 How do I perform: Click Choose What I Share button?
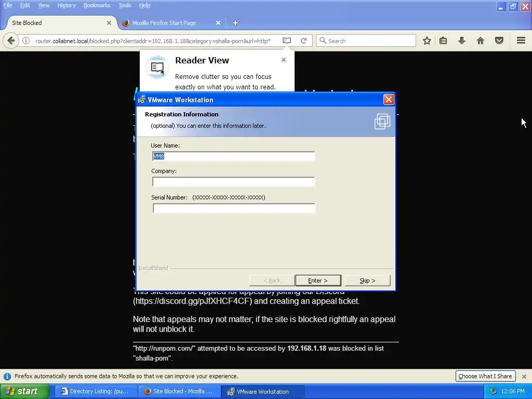point(485,376)
